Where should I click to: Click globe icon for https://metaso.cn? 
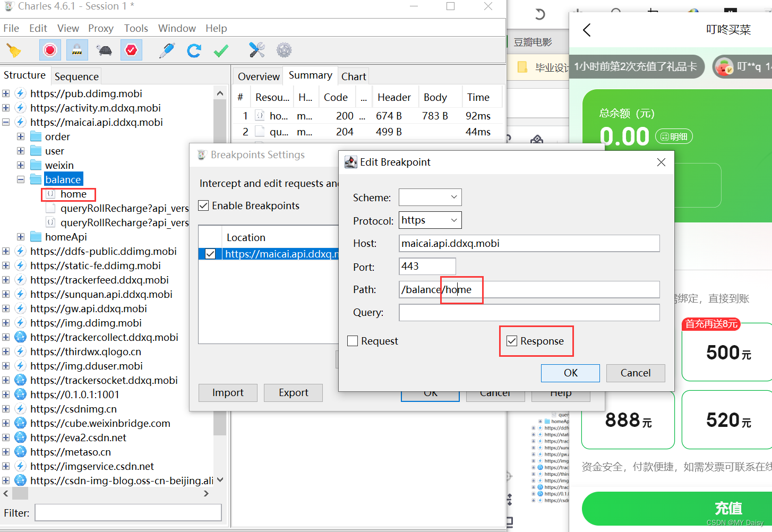[20, 452]
